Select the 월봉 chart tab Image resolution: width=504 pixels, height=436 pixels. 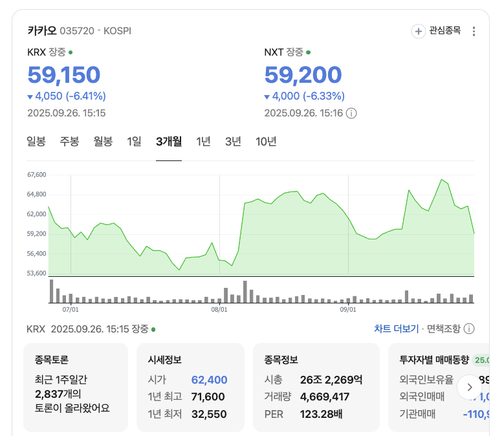click(x=103, y=142)
